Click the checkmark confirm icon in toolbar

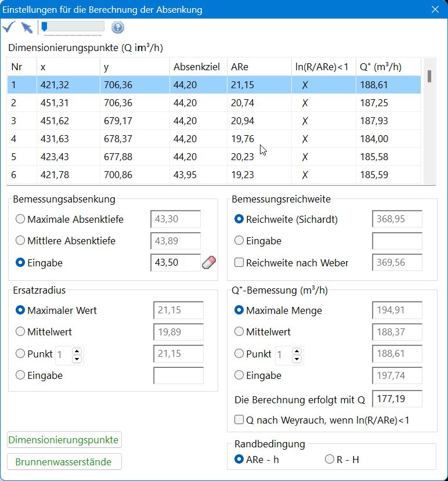[9, 27]
